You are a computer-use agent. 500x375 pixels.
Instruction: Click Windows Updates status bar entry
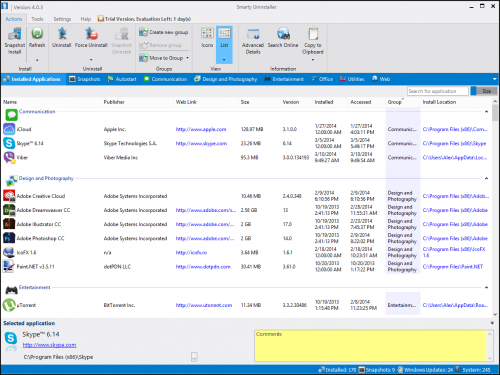426,370
